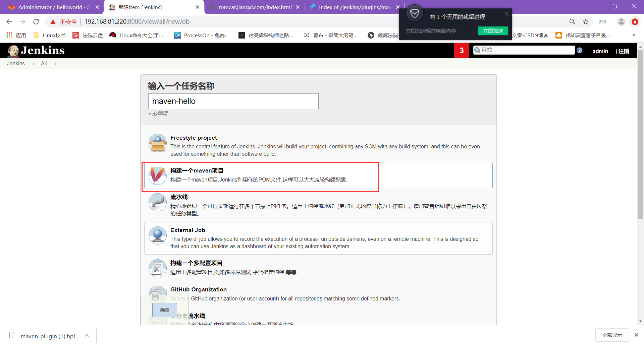Expand the breadcrumb arrow after All
This screenshot has width=644, height=345.
tap(56, 63)
